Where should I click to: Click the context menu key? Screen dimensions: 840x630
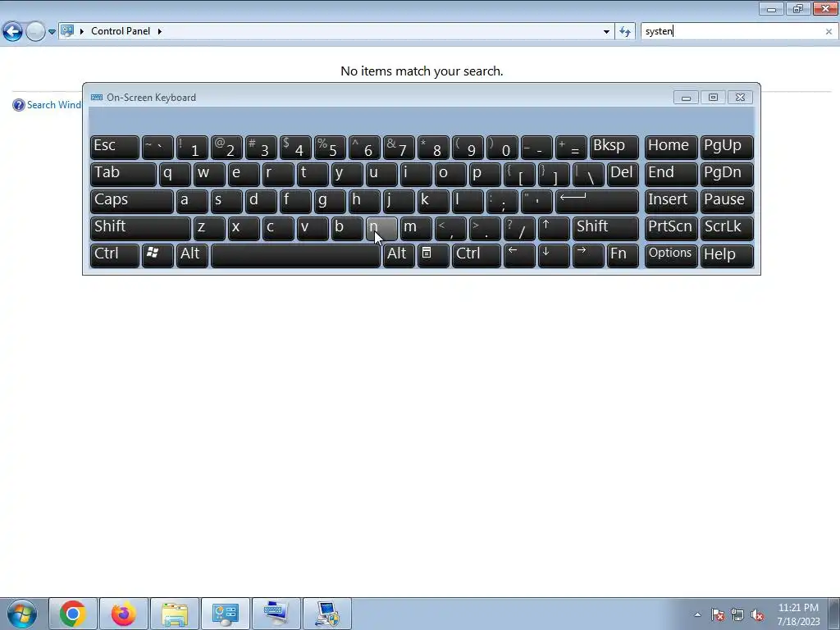coord(433,256)
